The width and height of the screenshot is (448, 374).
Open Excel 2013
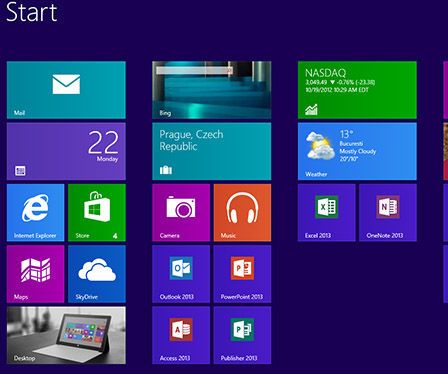(x=326, y=213)
